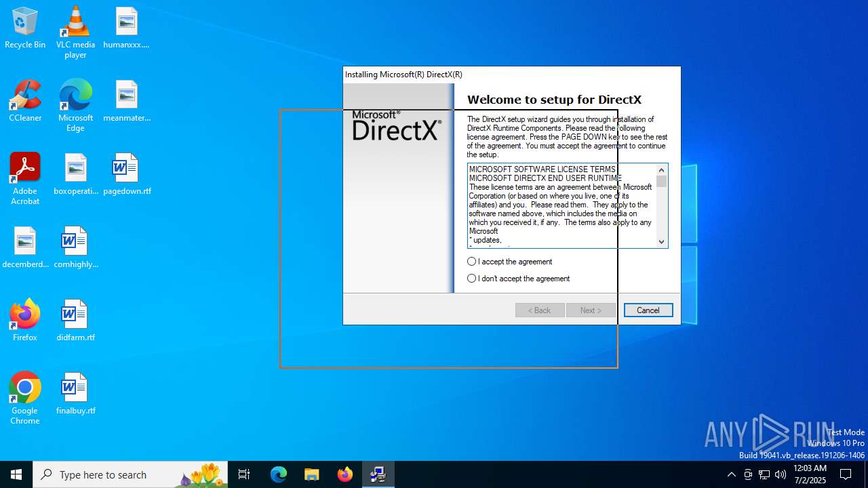The width and height of the screenshot is (868, 488).
Task: Click the Cancel button in DirectX setup
Action: [648, 310]
